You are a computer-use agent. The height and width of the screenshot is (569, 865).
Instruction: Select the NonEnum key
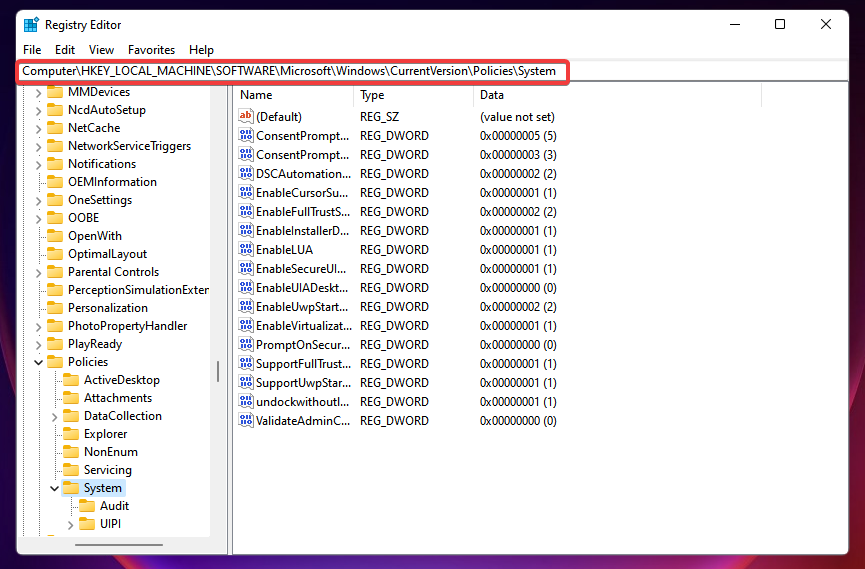click(x=110, y=452)
